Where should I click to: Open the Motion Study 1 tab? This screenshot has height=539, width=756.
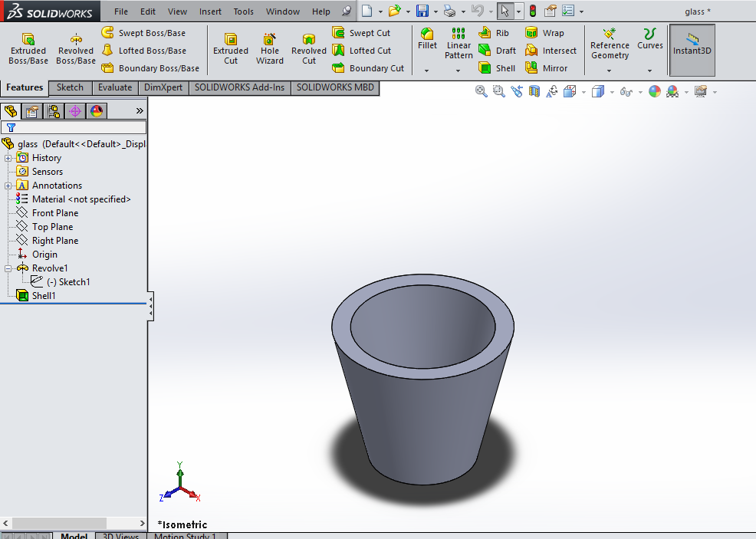185,536
